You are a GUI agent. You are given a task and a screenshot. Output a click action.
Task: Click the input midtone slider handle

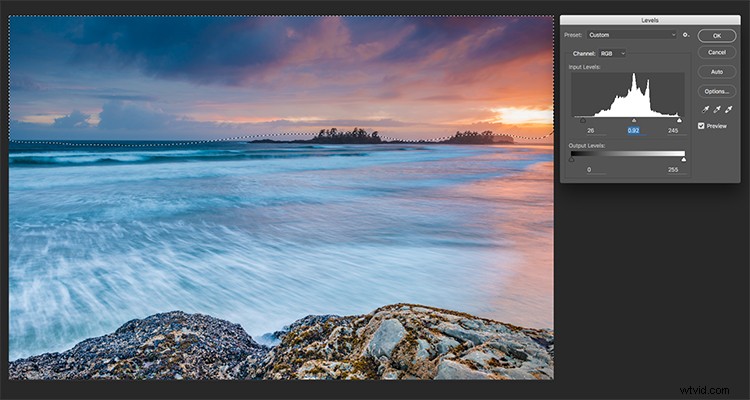pyautogui.click(x=634, y=121)
